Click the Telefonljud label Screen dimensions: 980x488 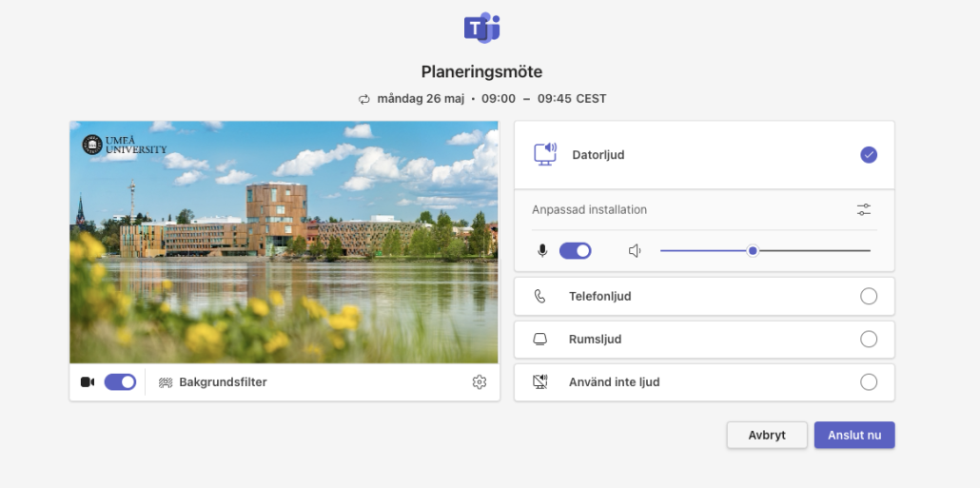(600, 296)
